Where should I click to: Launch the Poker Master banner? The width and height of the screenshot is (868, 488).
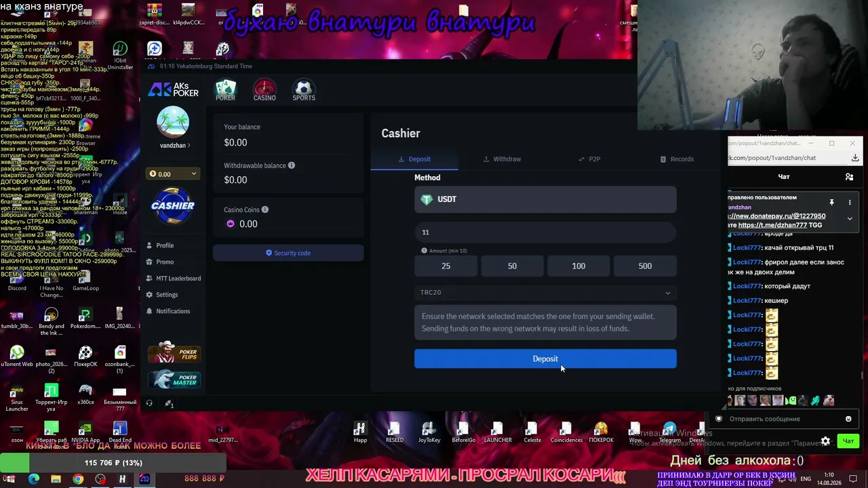(174, 380)
